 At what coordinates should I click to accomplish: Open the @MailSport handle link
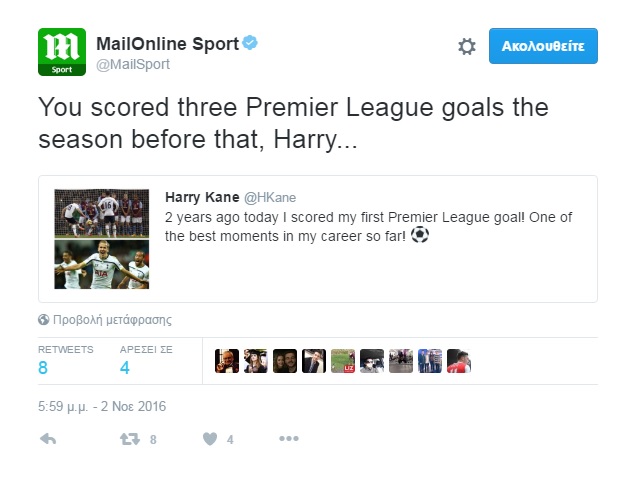[132, 64]
